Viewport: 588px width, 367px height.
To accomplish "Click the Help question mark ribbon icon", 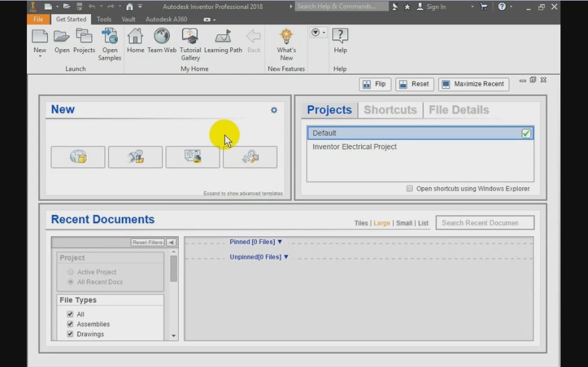I will click(x=340, y=37).
